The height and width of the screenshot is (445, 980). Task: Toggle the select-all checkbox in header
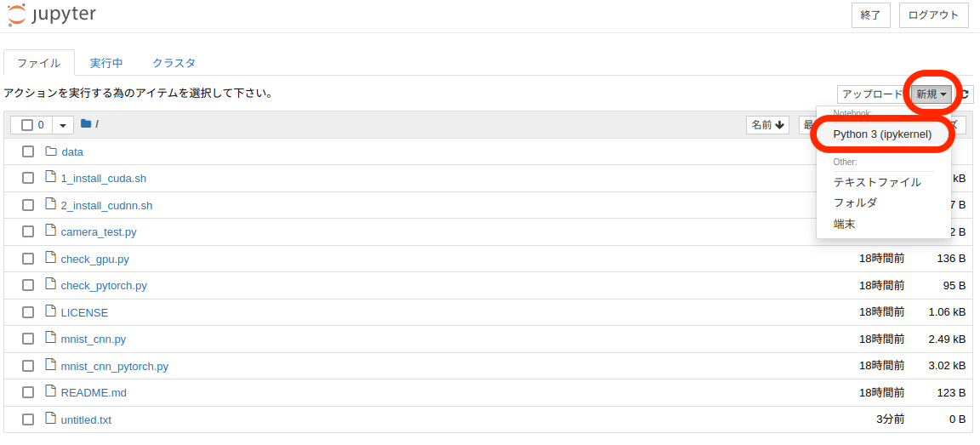27,125
